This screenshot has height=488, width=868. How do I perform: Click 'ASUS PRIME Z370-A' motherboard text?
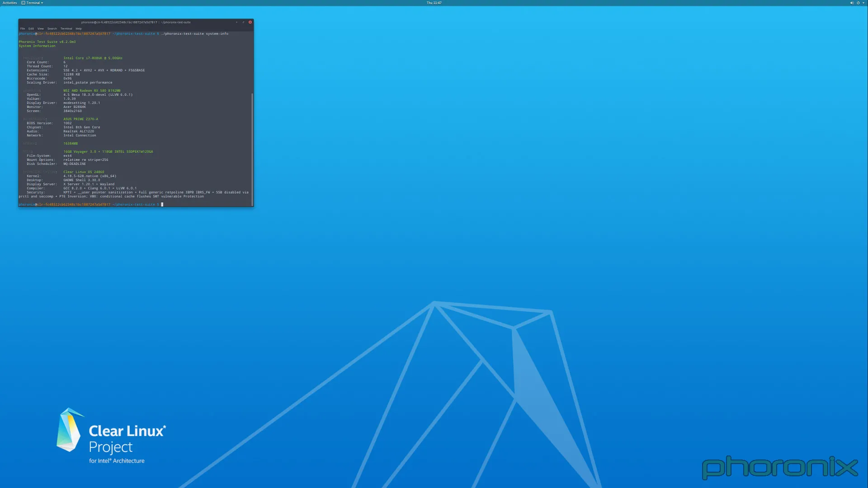pyautogui.click(x=80, y=119)
